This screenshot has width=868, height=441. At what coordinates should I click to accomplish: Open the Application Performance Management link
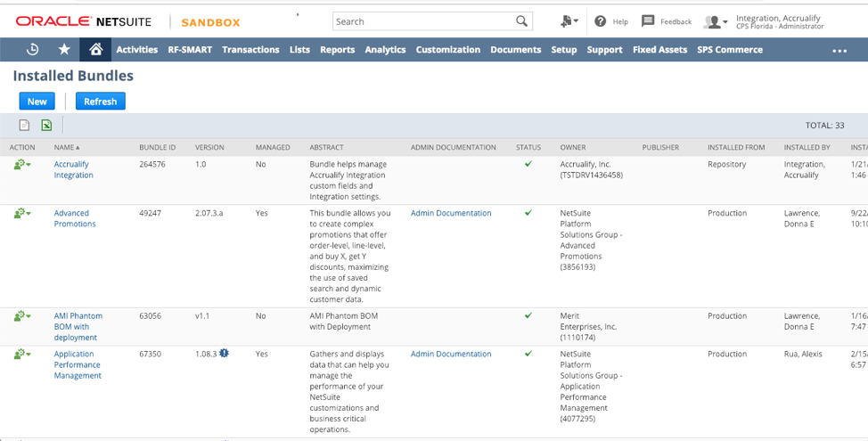click(78, 364)
